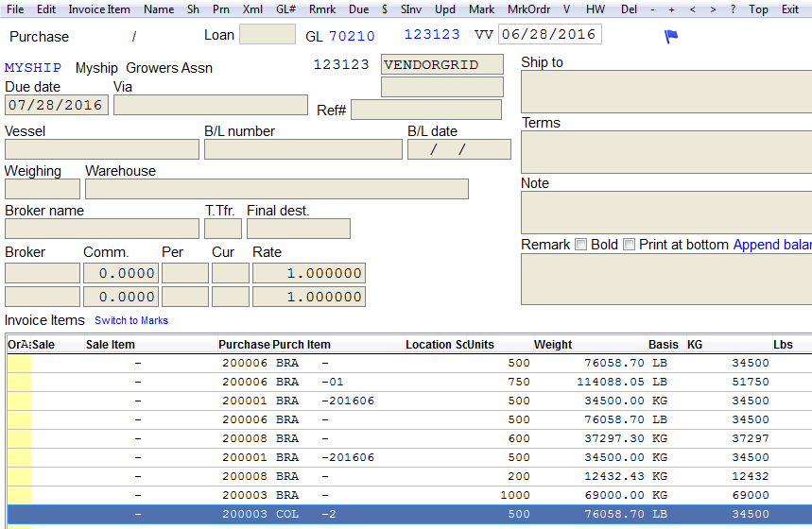Click the B/L date field
The height and width of the screenshot is (529, 812).
[x=458, y=149]
